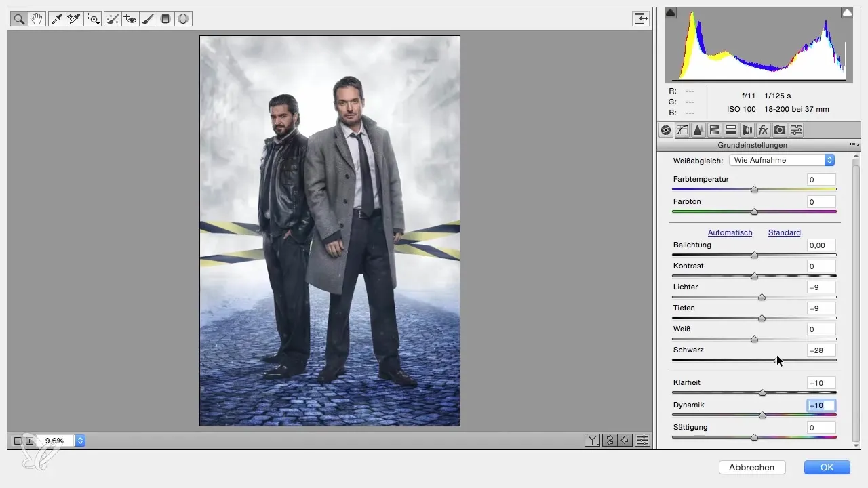The height and width of the screenshot is (488, 868).
Task: Click the Dynamik value field
Action: (x=821, y=405)
